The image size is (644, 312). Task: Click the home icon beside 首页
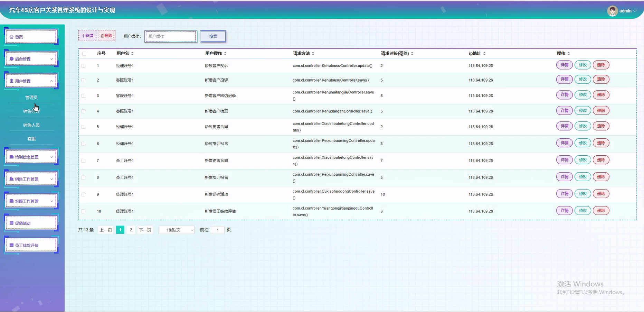tap(12, 37)
